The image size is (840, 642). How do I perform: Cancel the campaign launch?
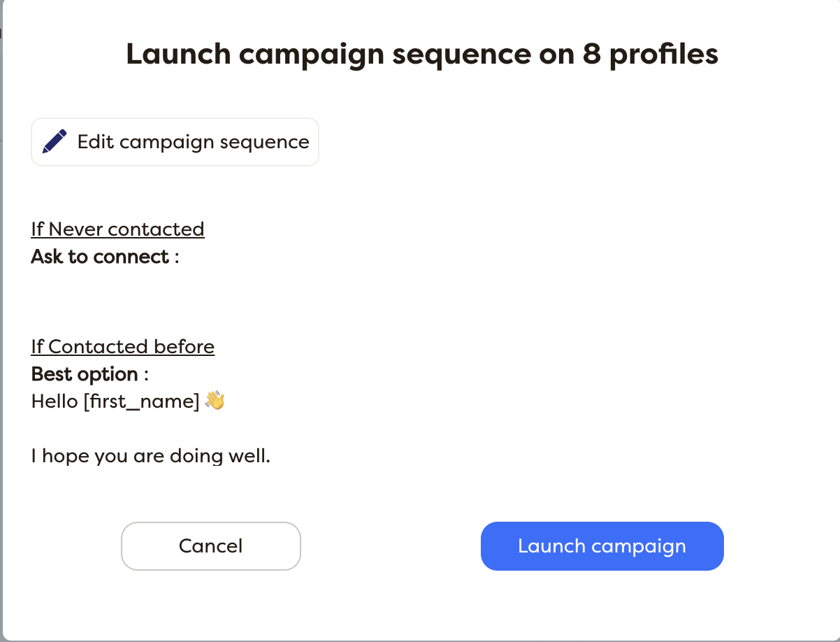click(x=210, y=546)
